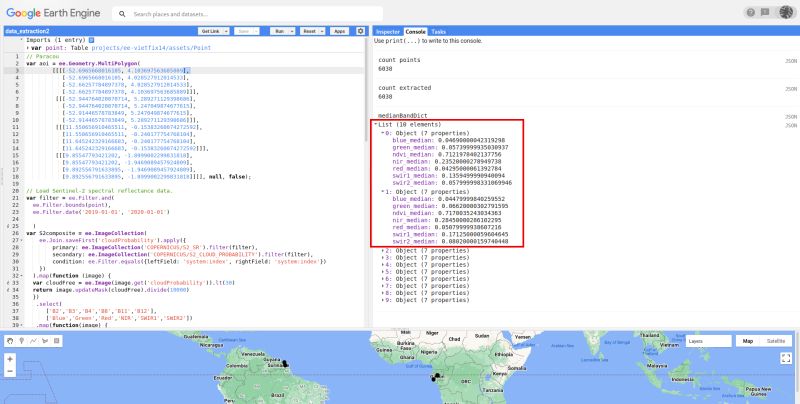Click the black point marker over Suriname
Viewport: 800px width, 404px height.
285,364
